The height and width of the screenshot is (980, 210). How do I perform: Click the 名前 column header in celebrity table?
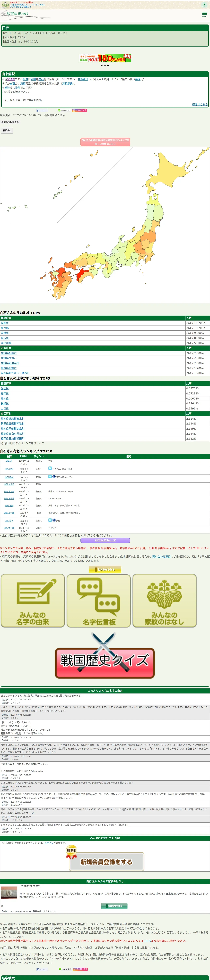click(x=9, y=456)
